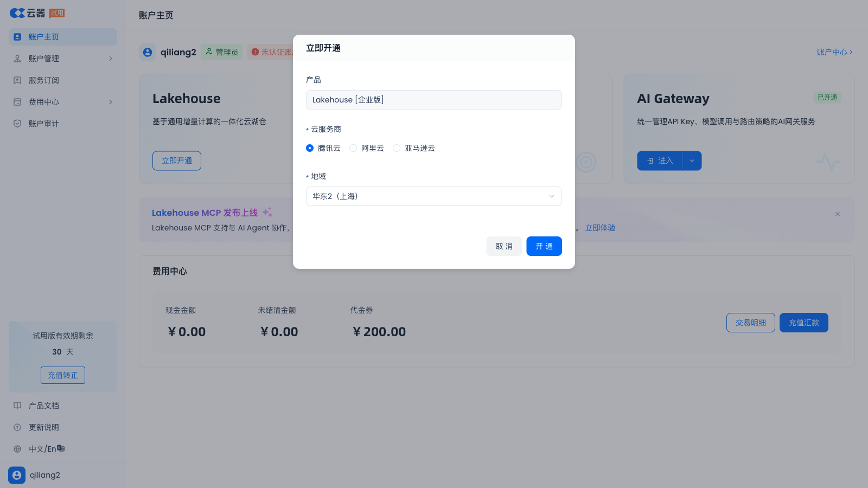Click the 取消 button in dialog
The image size is (868, 488).
504,246
